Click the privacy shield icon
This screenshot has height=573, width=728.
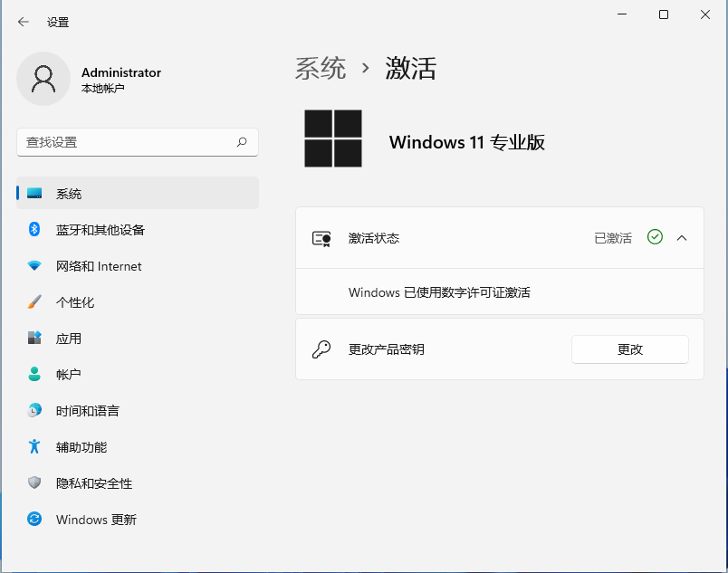click(34, 482)
